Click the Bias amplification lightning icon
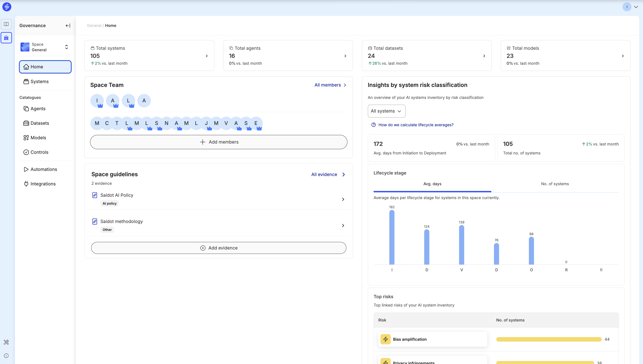The width and height of the screenshot is (643, 364). point(385,339)
